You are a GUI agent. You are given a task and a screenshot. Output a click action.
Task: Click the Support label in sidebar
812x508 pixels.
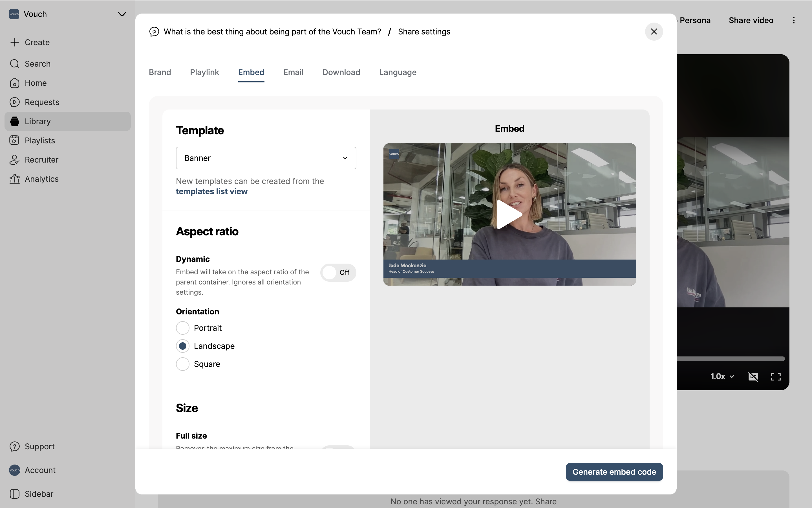point(39,446)
